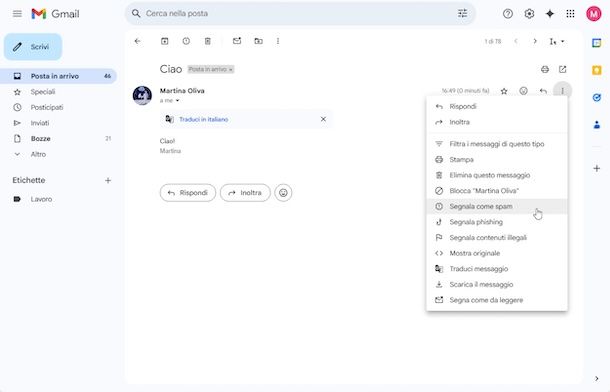Image resolution: width=610 pixels, height=392 pixels.
Task: Dismiss the translate bar X
Action: (x=323, y=119)
